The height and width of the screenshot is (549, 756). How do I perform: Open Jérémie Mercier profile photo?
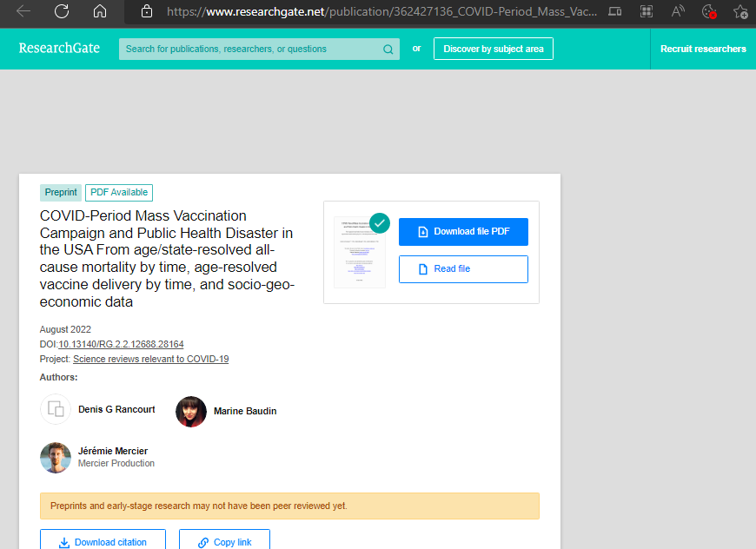(x=56, y=458)
